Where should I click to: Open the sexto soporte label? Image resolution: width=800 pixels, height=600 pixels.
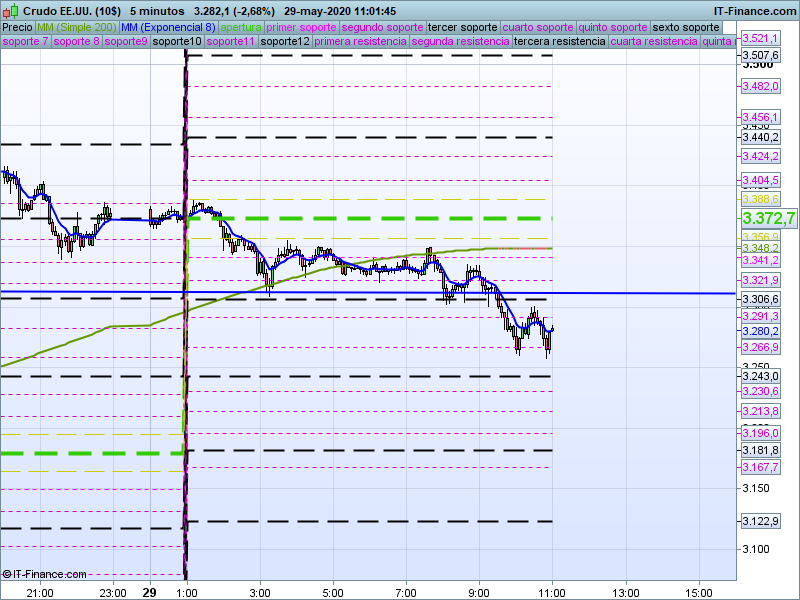click(686, 28)
